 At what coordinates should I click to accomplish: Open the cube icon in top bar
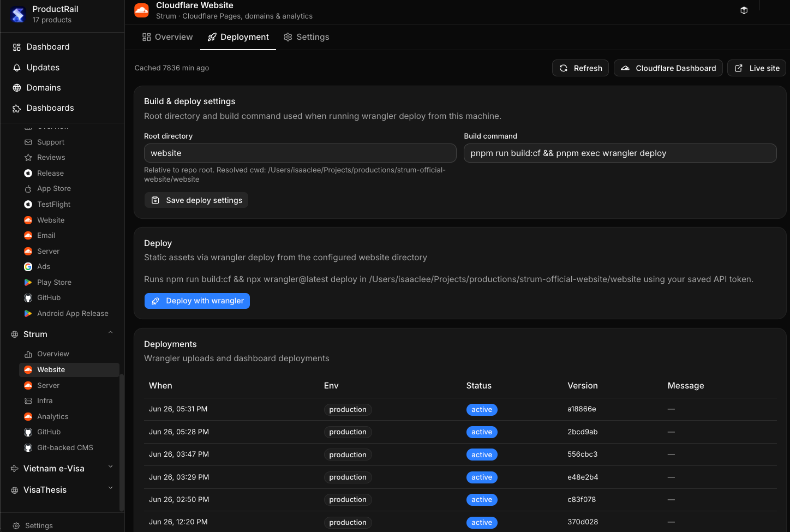pyautogui.click(x=744, y=10)
